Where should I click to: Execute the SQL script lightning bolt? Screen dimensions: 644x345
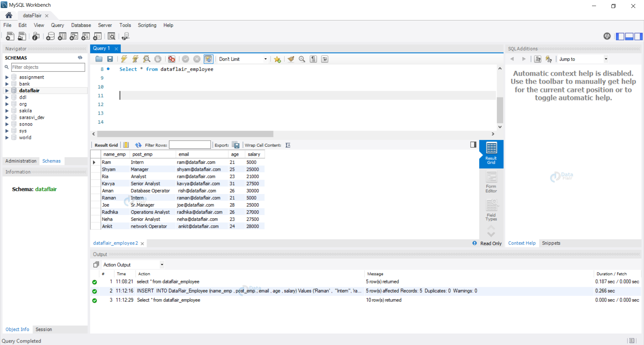pos(124,59)
